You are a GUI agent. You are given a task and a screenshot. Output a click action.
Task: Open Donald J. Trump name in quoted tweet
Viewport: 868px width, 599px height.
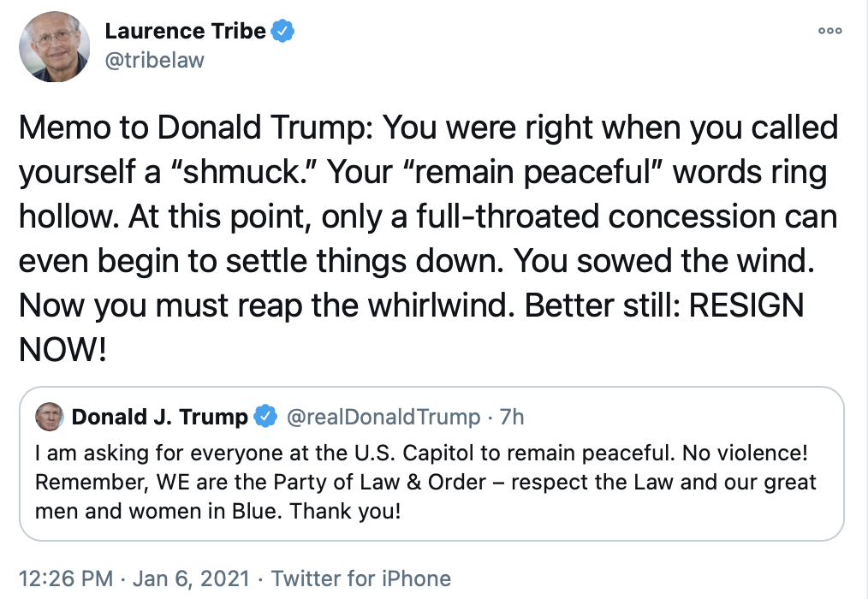click(160, 417)
